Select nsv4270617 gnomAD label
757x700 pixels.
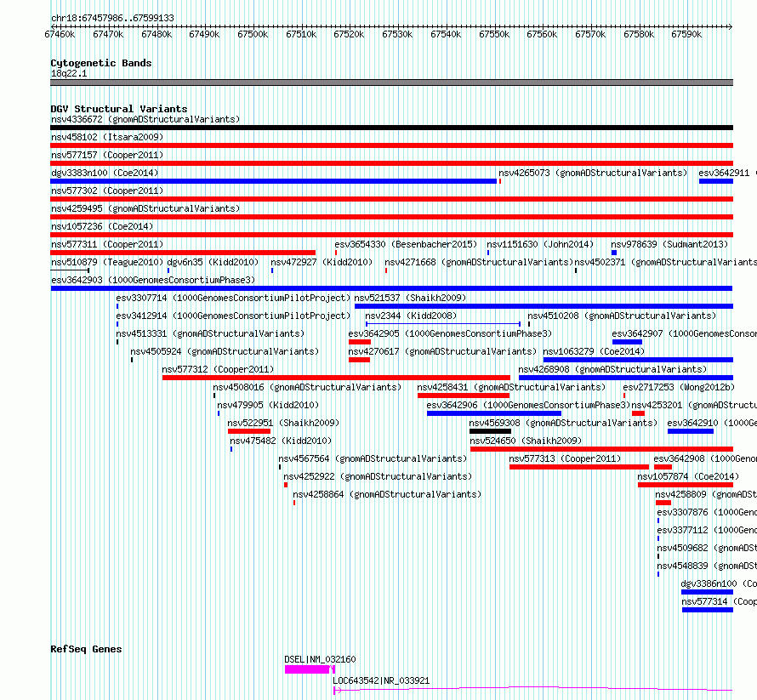pyautogui.click(x=442, y=351)
